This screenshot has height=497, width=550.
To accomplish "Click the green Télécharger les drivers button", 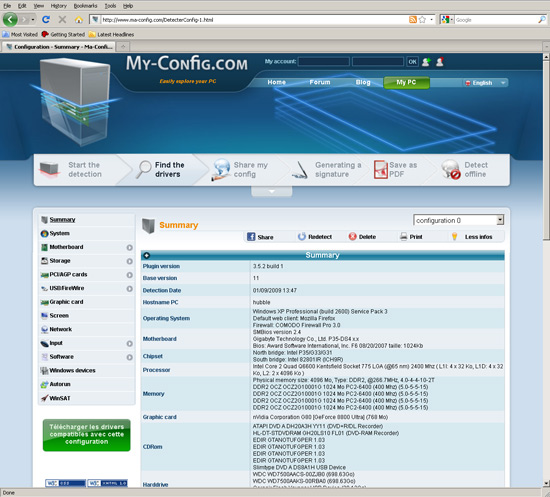I will click(x=87, y=435).
